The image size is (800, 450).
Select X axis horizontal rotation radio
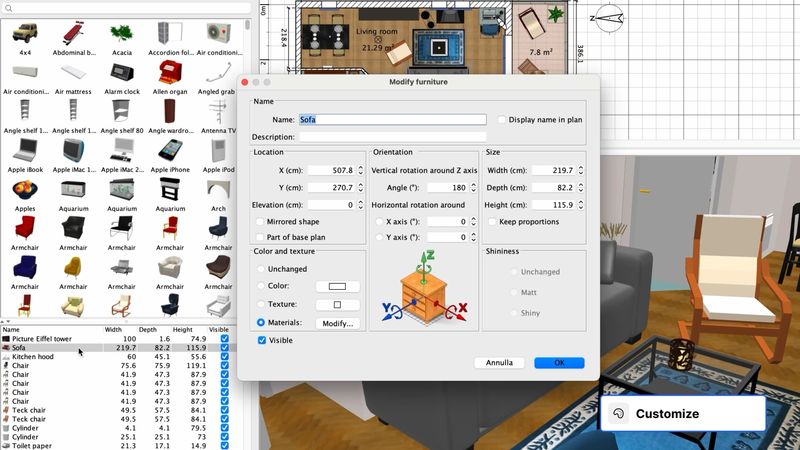point(379,221)
